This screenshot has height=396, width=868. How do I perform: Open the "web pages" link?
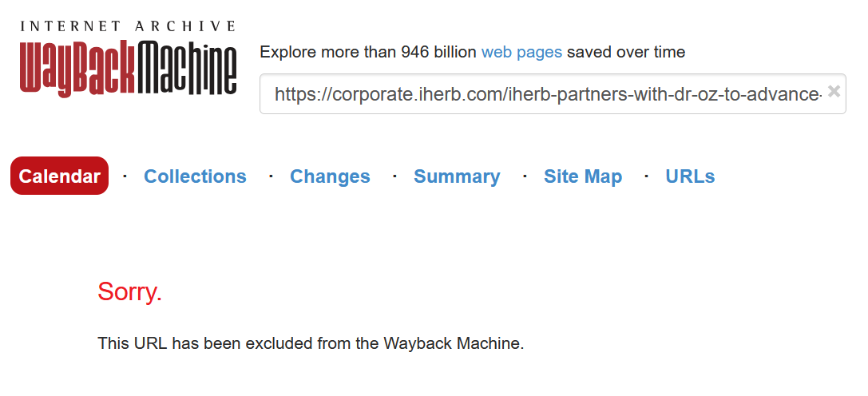(521, 53)
